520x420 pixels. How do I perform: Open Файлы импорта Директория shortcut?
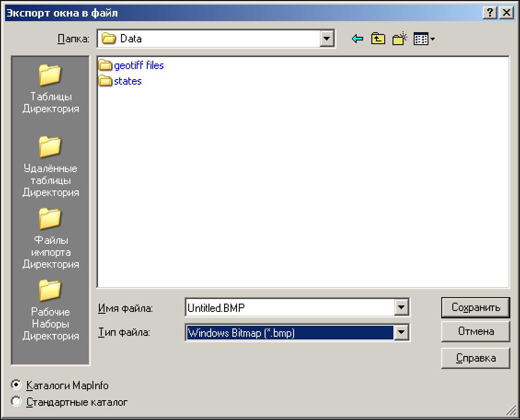pyautogui.click(x=51, y=237)
